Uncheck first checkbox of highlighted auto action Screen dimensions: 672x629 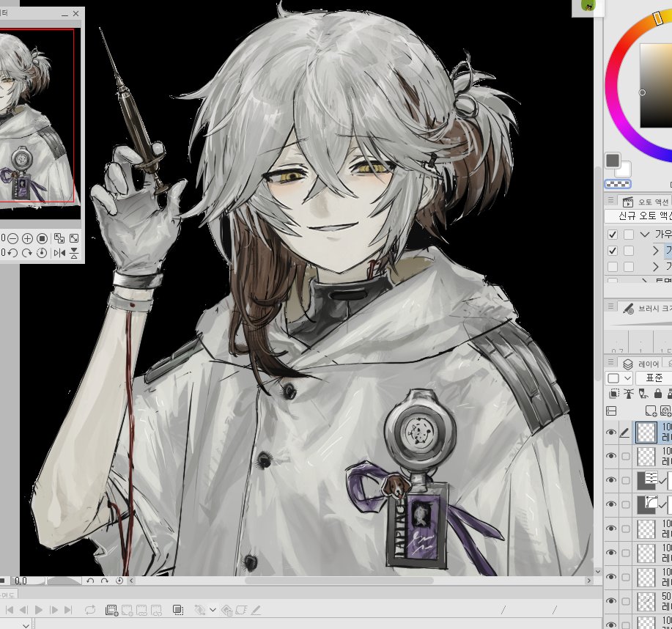pos(613,251)
